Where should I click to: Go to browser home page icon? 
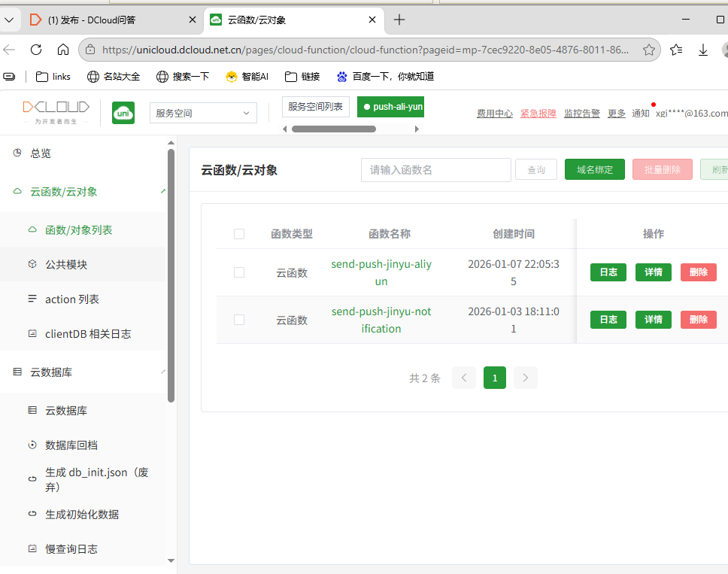point(63,50)
